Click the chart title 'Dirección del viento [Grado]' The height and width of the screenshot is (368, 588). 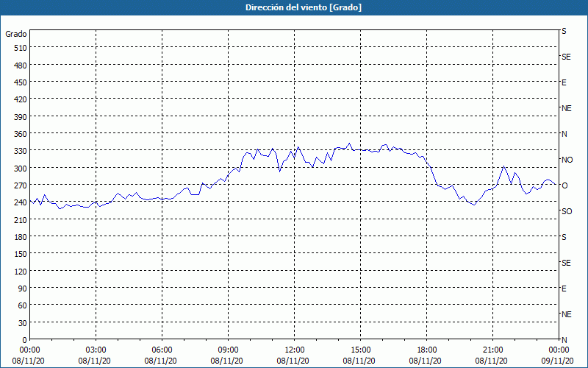coord(304,7)
